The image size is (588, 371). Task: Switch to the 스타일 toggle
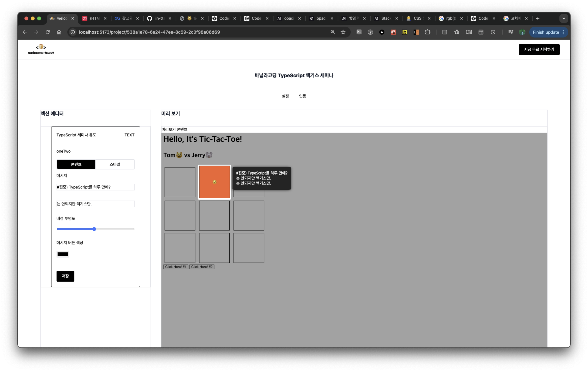point(115,164)
